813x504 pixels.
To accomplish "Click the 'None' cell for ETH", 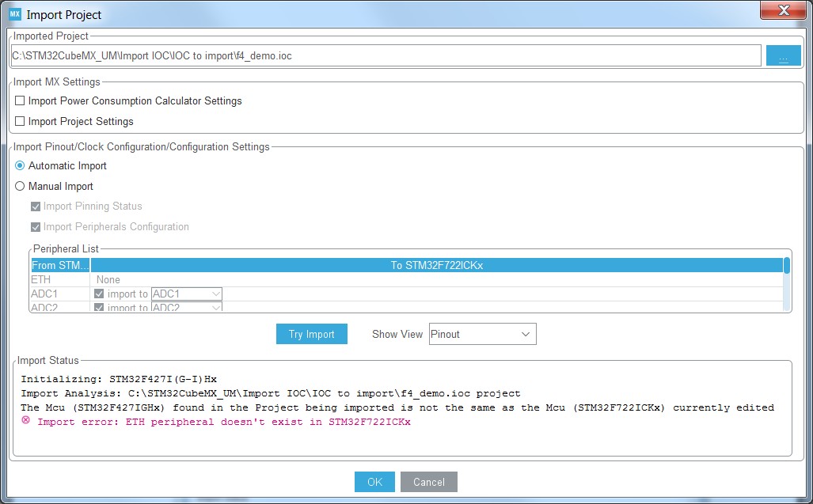I will [x=108, y=280].
